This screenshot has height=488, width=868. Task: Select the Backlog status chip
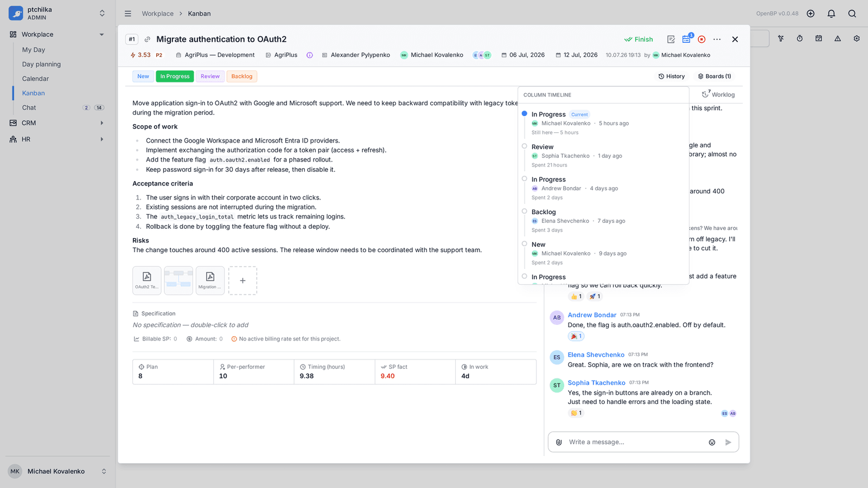[242, 76]
